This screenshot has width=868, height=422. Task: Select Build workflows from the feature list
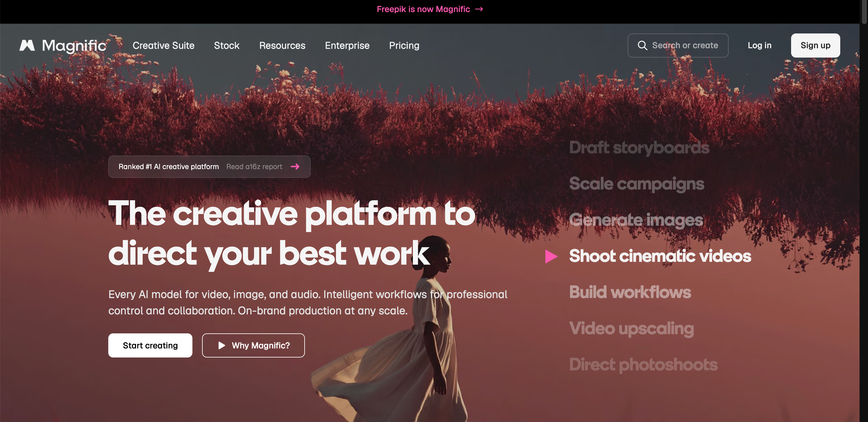click(630, 292)
